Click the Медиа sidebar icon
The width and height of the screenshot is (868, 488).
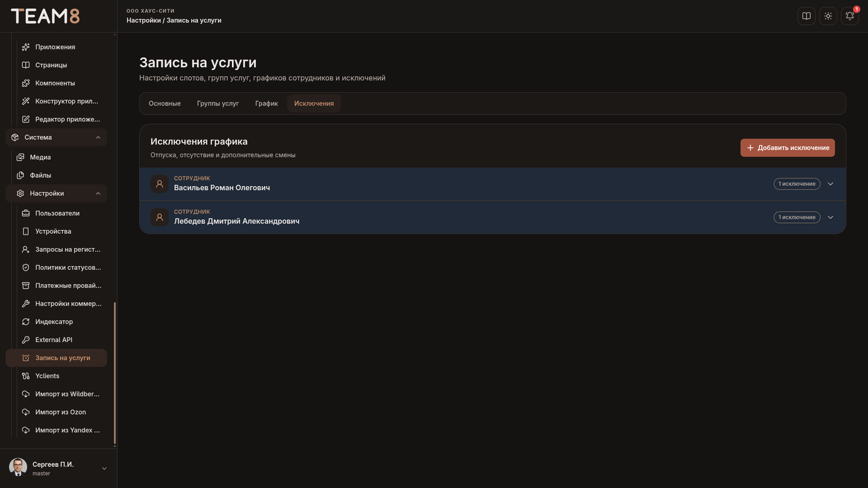pos(20,157)
